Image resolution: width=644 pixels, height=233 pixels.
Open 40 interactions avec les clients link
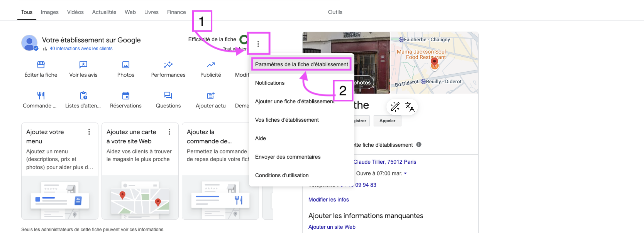81,49
